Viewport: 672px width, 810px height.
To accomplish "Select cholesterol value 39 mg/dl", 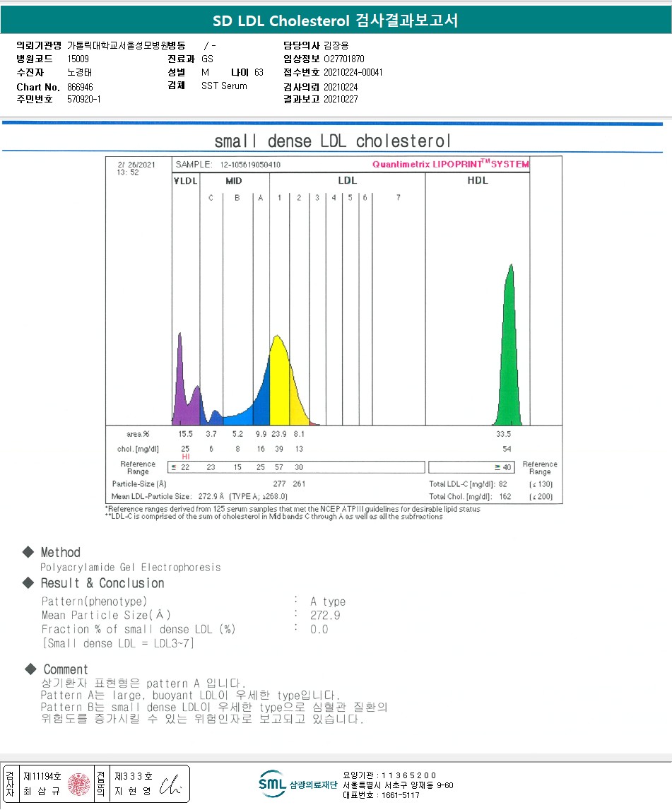I will click(279, 449).
